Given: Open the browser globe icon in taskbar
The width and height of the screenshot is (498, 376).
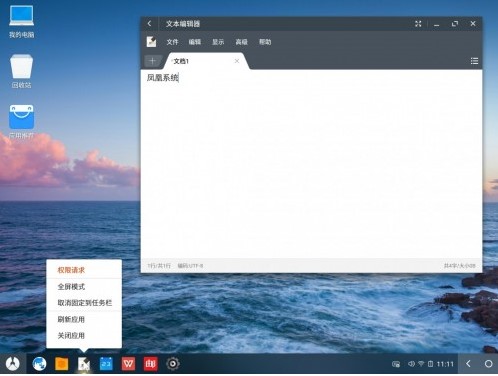Looking at the screenshot, I should (39, 364).
